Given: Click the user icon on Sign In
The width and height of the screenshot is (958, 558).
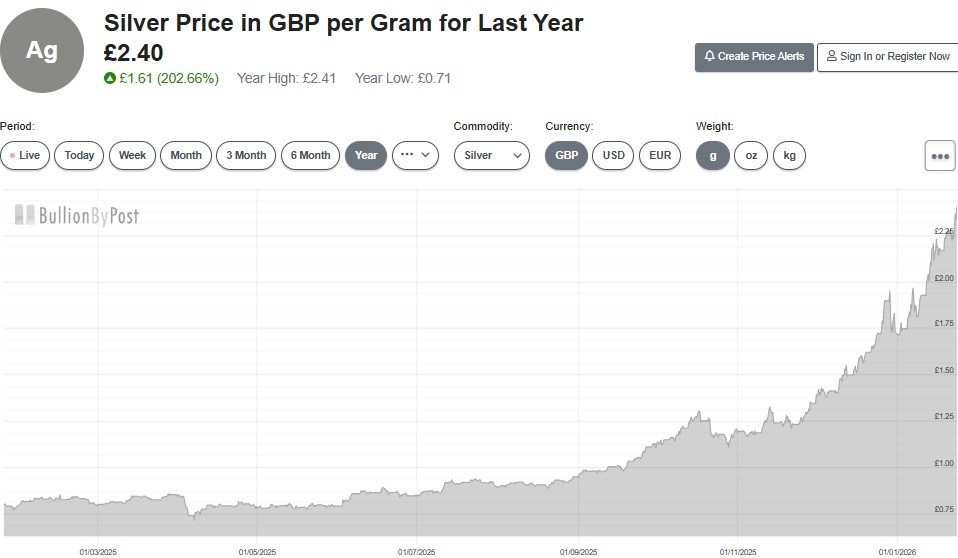Looking at the screenshot, I should click(831, 57).
